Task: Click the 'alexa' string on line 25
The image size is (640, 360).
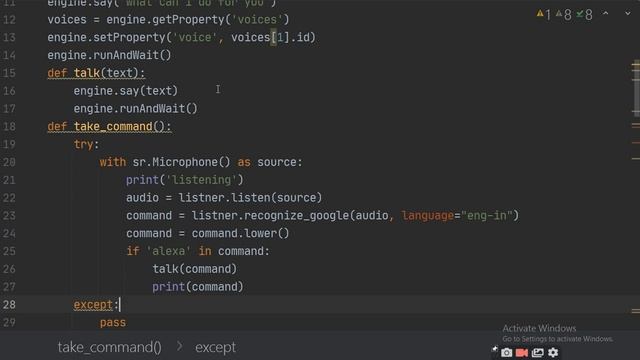Action: click(169, 251)
